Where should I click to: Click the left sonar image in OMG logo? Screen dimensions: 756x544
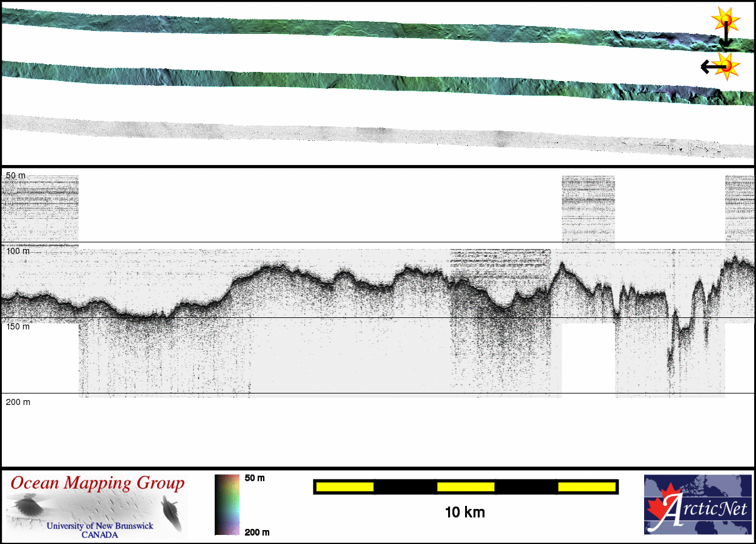(x=25, y=505)
